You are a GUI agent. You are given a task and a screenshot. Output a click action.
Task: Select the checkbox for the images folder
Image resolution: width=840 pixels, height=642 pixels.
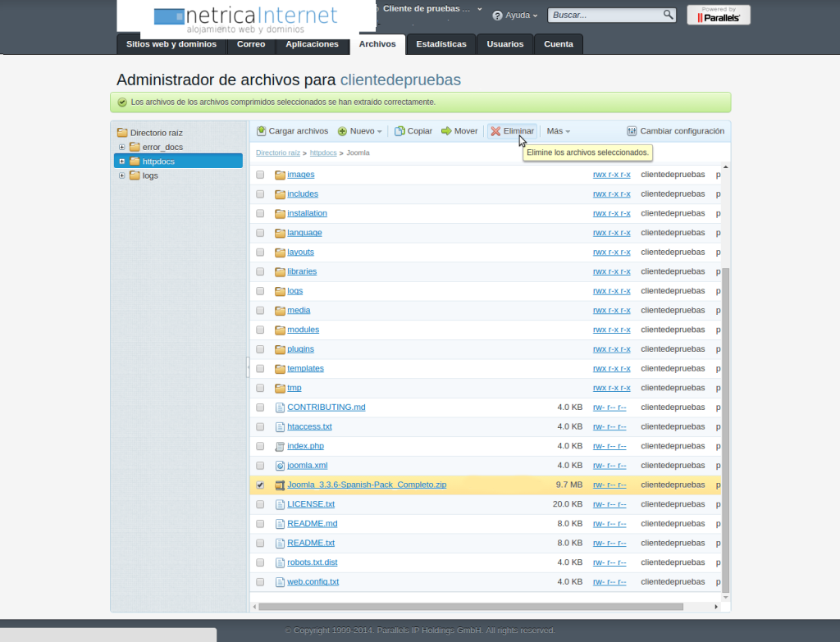tap(260, 175)
